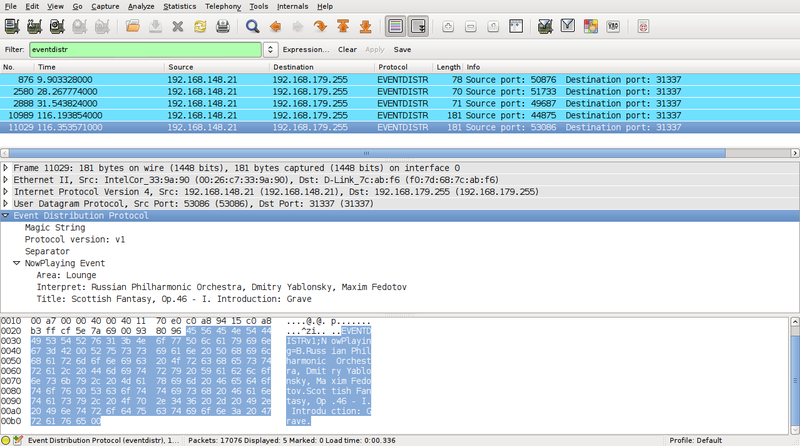
Task: Open a capture file using folder icon
Action: click(x=133, y=26)
